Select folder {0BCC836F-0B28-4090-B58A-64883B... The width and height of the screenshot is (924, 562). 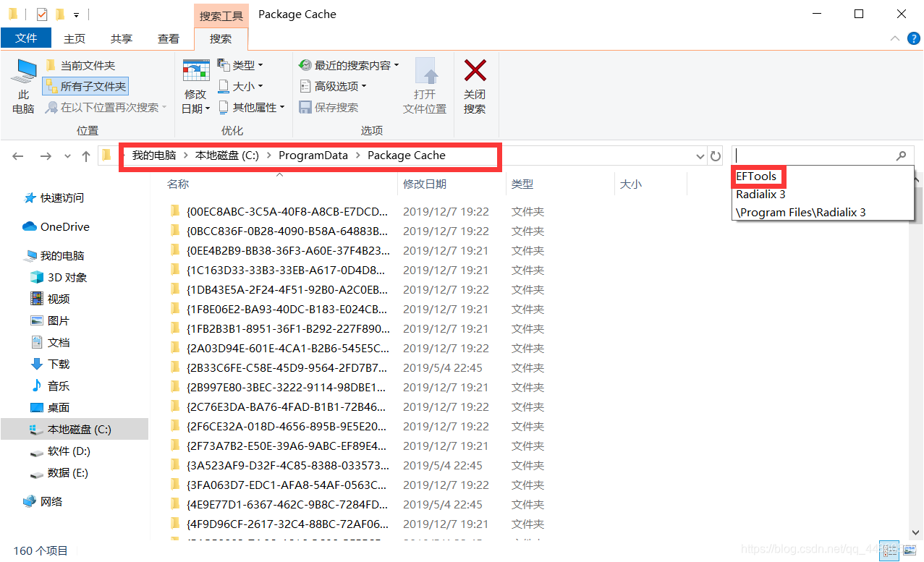click(x=287, y=231)
